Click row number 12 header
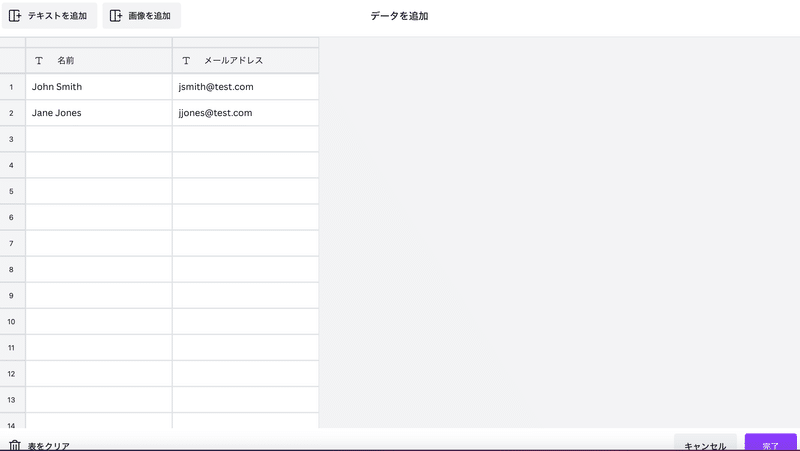The width and height of the screenshot is (800, 451). coord(12,374)
